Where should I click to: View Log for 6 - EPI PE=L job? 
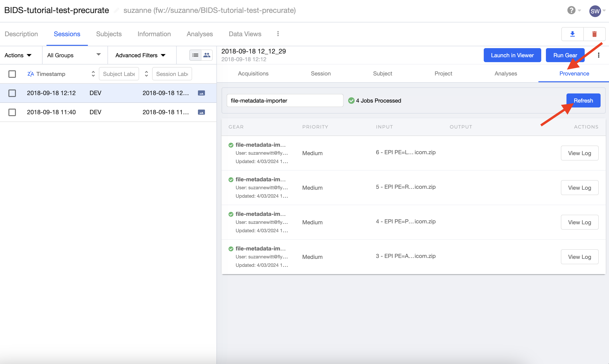(x=579, y=153)
